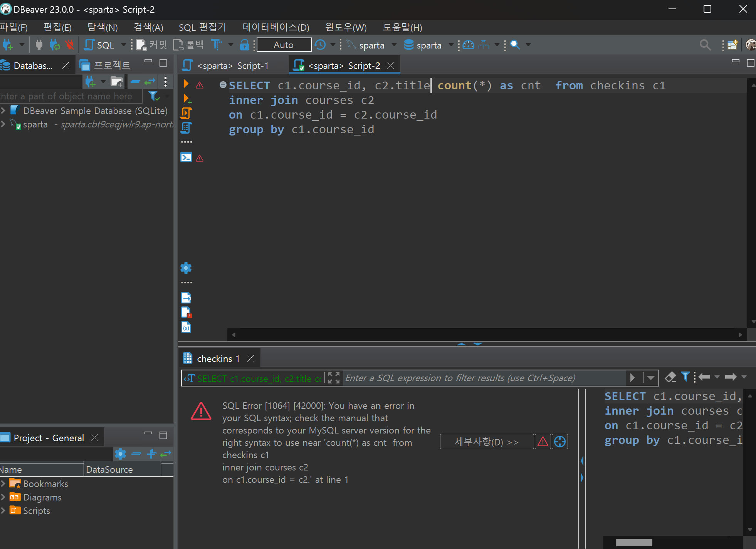Open the filter history dropdown arrow

tap(651, 378)
